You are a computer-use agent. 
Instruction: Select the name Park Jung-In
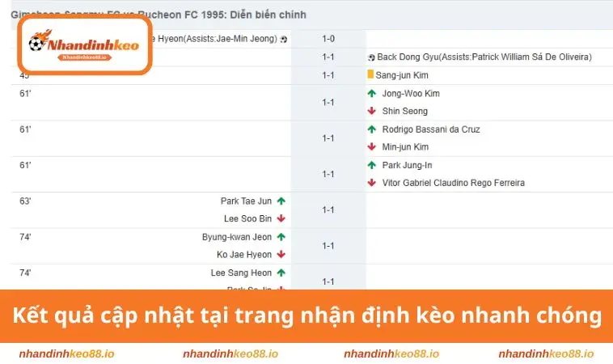click(408, 165)
